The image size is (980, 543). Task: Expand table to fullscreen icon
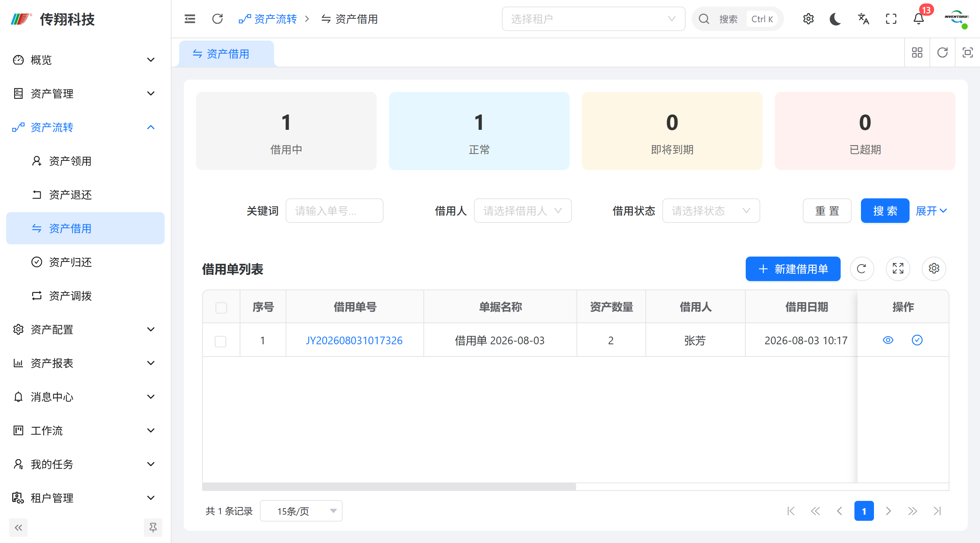(898, 269)
